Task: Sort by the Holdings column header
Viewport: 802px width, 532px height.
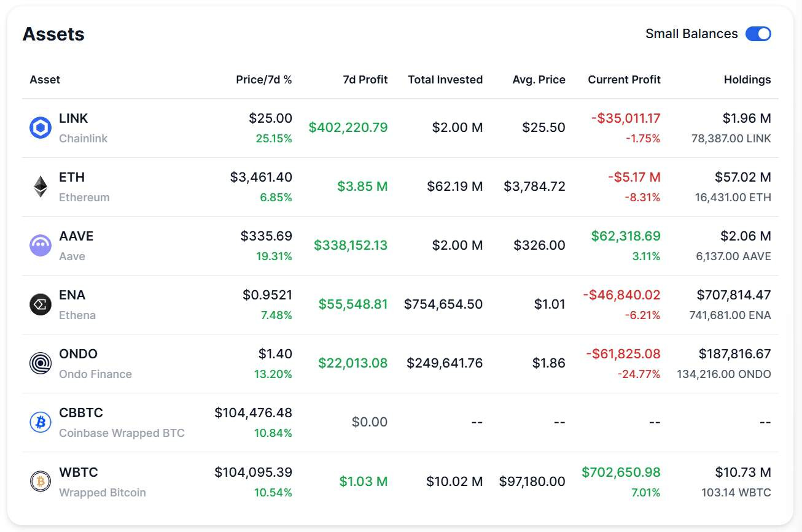Action: pyautogui.click(x=747, y=80)
